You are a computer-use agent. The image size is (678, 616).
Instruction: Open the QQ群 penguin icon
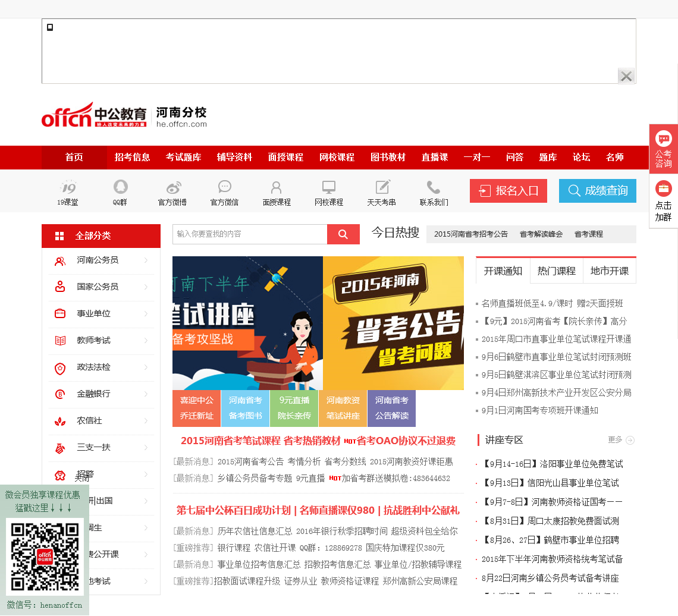[120, 187]
